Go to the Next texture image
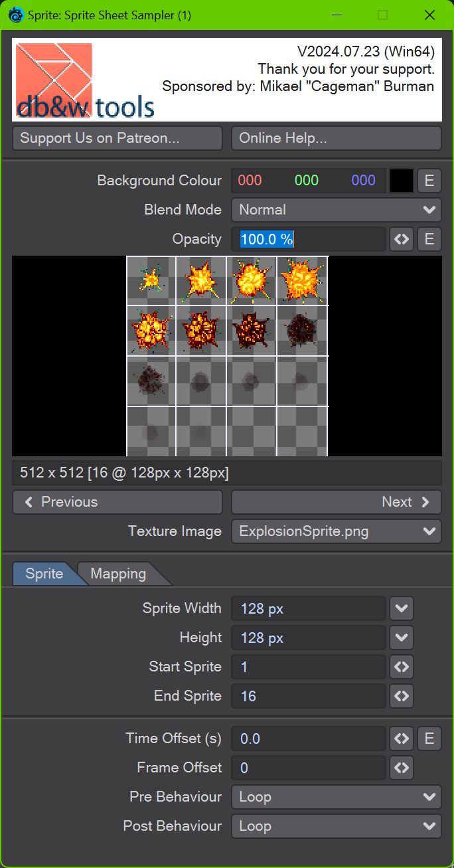The image size is (454, 868). coord(337,502)
